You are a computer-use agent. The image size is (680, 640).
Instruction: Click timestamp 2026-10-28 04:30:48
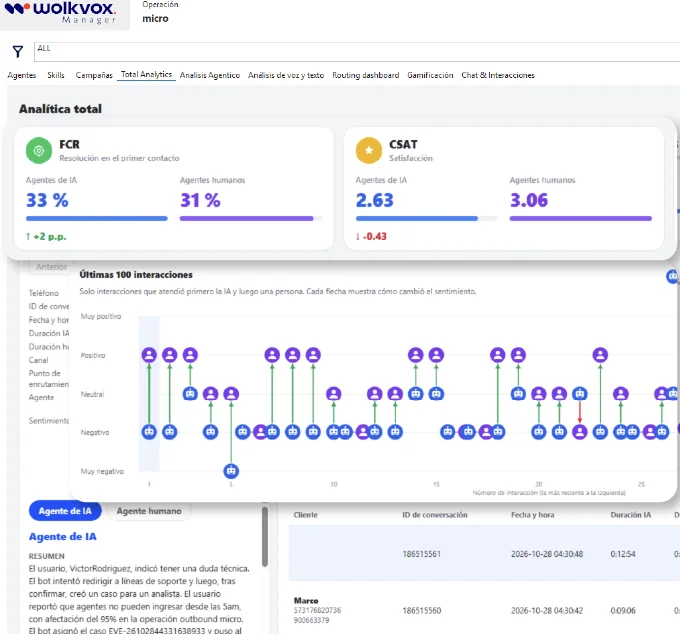click(x=547, y=554)
